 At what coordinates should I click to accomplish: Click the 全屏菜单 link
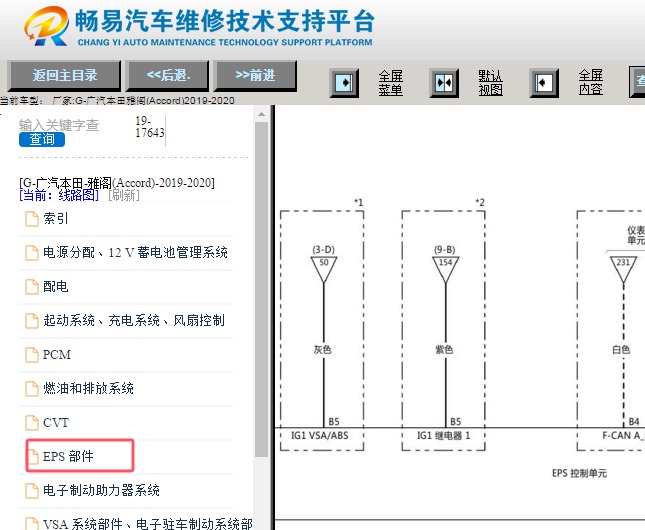[390, 83]
